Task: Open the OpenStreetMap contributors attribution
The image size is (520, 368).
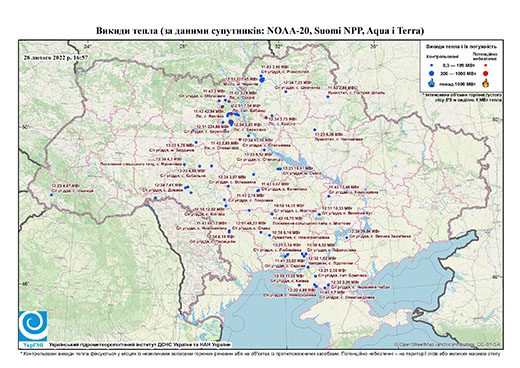Action: [x=448, y=344]
